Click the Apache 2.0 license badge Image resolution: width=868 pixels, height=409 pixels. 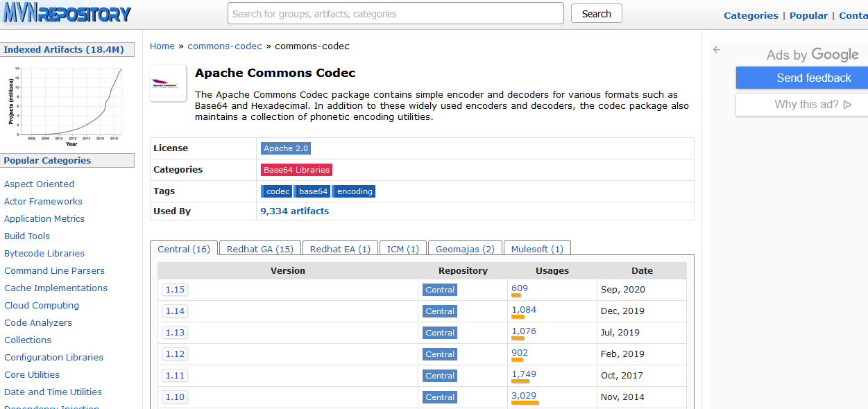pos(286,148)
